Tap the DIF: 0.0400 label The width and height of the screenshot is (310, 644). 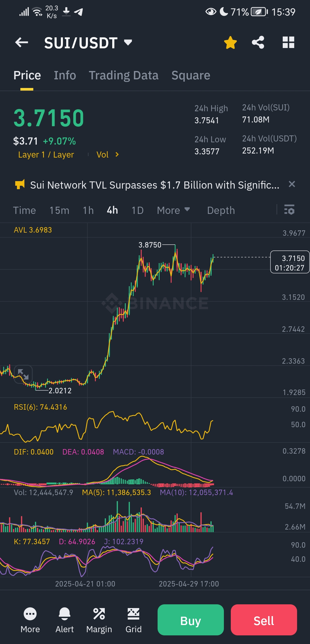pos(34,452)
